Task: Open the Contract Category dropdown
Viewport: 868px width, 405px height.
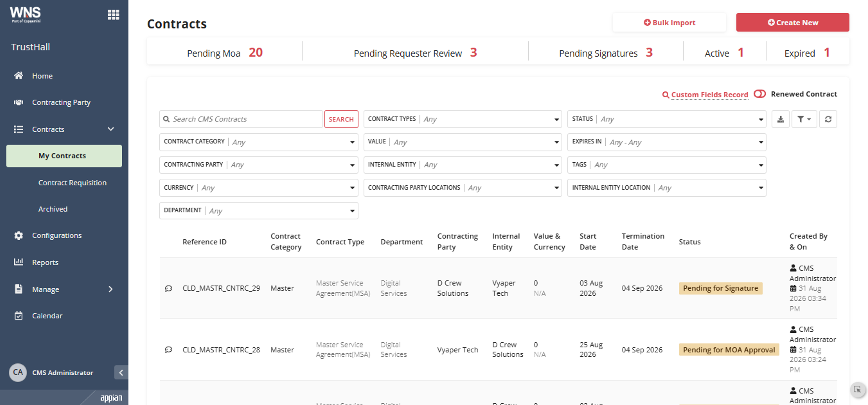Action: tap(258, 142)
